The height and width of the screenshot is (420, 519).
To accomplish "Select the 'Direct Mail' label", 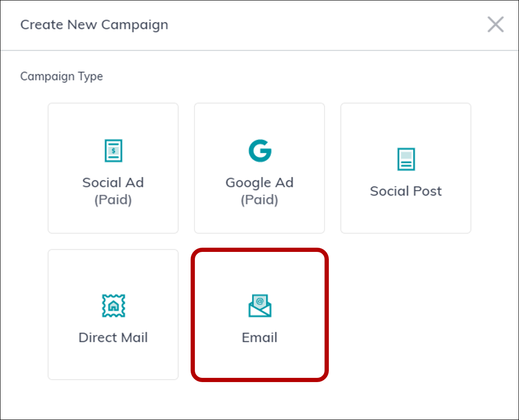I will tap(113, 337).
